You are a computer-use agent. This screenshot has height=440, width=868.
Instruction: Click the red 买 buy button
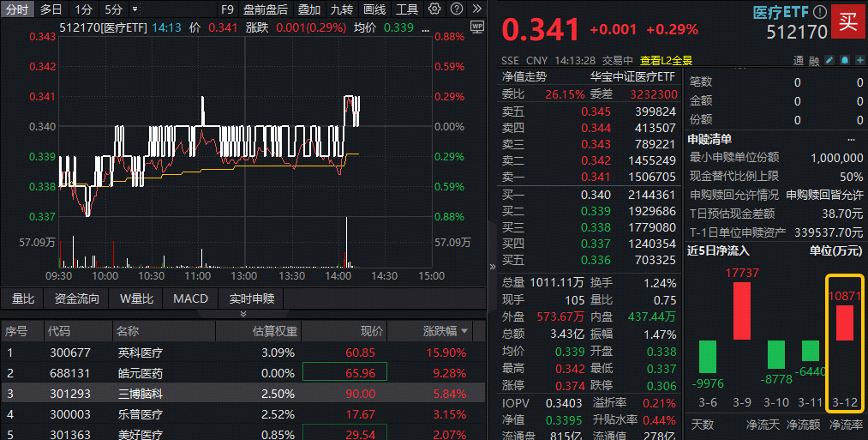(848, 21)
